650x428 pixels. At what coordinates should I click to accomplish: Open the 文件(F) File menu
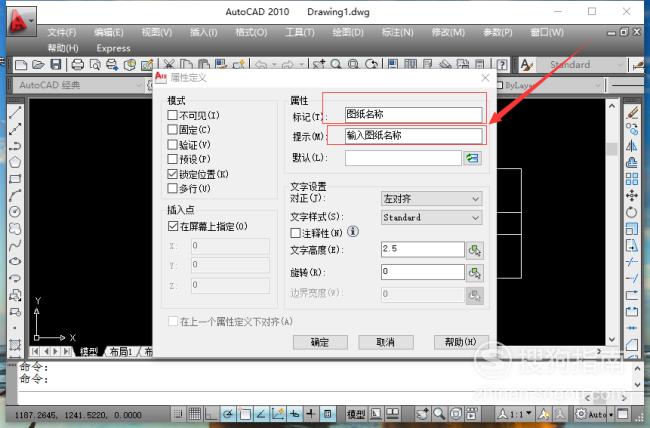pyautogui.click(x=61, y=32)
